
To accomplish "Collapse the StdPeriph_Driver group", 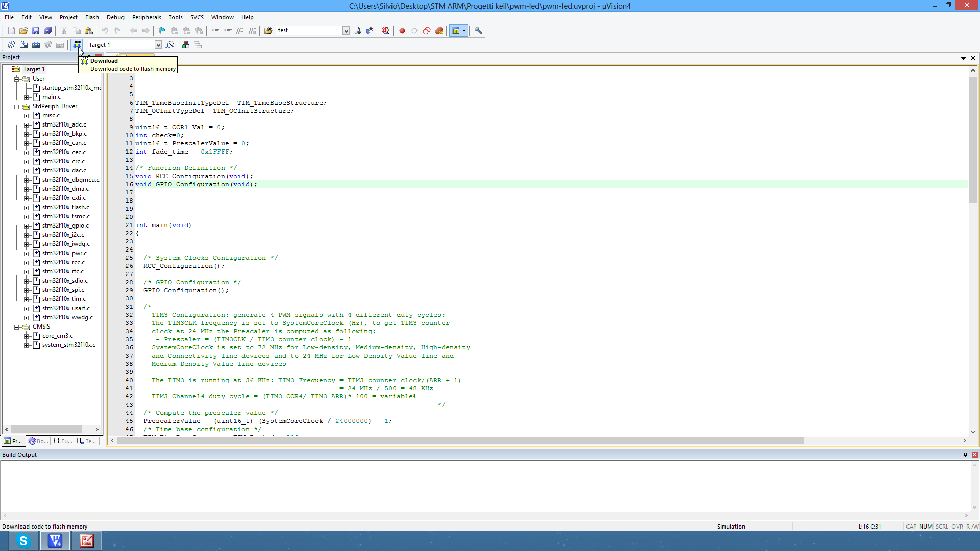I will [17, 107].
